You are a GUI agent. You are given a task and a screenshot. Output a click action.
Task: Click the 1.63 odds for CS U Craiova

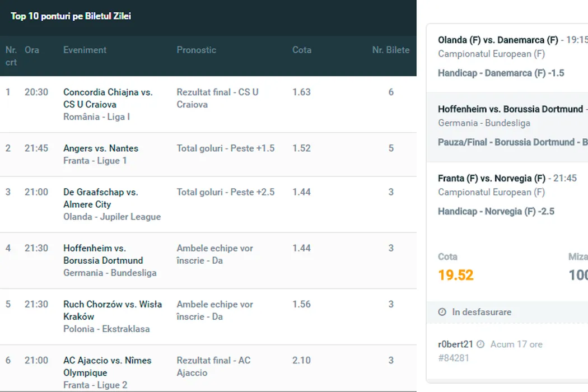[301, 92]
